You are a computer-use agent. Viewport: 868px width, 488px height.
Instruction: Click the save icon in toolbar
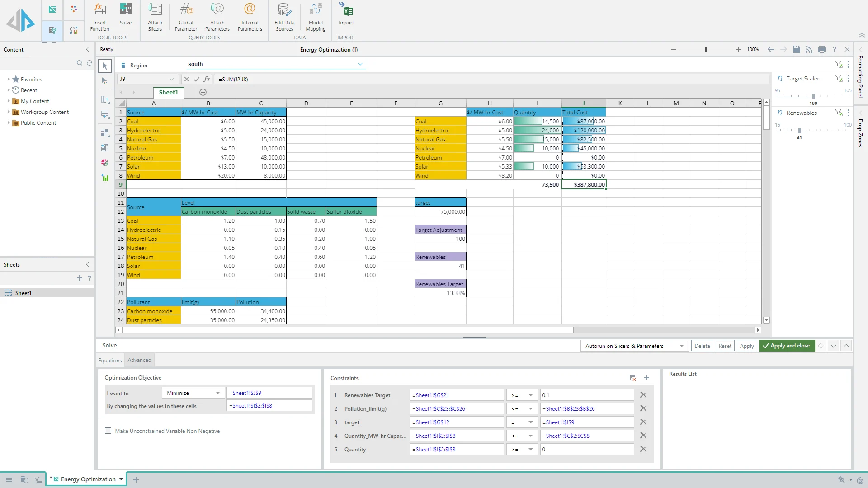pos(797,49)
